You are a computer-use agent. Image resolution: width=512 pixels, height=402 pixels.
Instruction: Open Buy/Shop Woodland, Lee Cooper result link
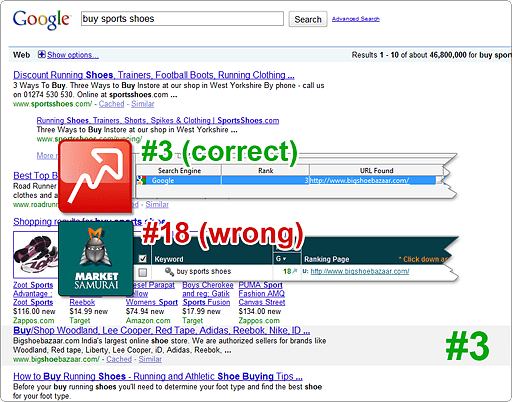tap(162, 330)
